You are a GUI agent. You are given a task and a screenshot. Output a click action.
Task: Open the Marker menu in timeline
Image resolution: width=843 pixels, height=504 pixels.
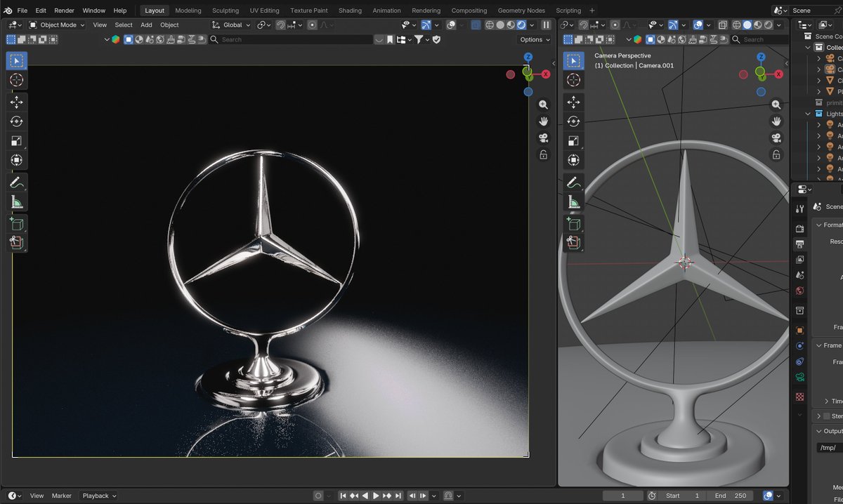point(62,496)
